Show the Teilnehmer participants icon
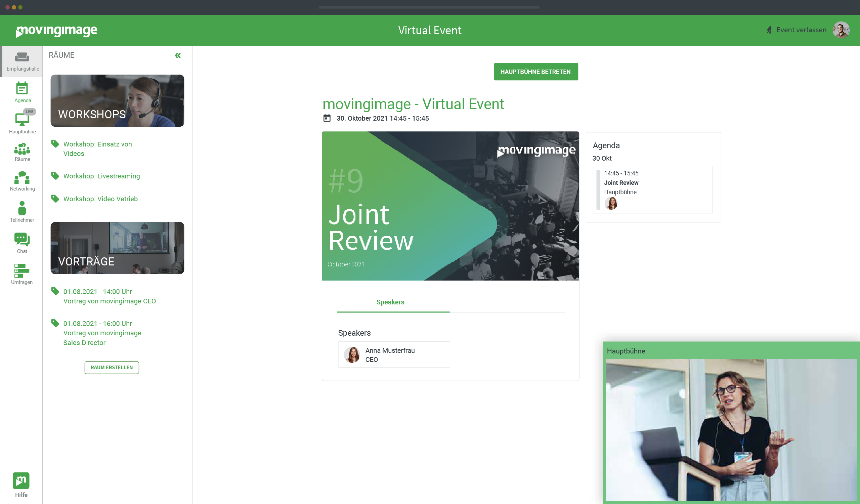The width and height of the screenshot is (860, 504). (x=22, y=211)
